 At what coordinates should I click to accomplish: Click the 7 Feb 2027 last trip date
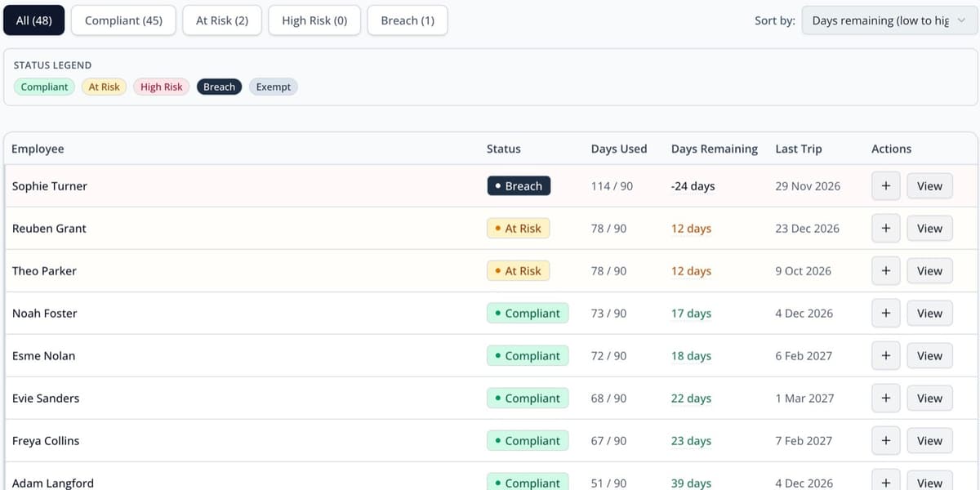[x=804, y=441]
